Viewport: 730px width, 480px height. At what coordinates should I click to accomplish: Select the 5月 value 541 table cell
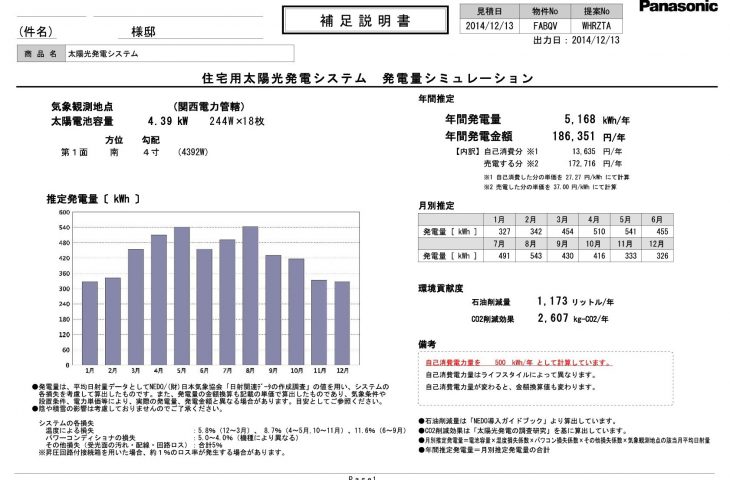(x=625, y=231)
